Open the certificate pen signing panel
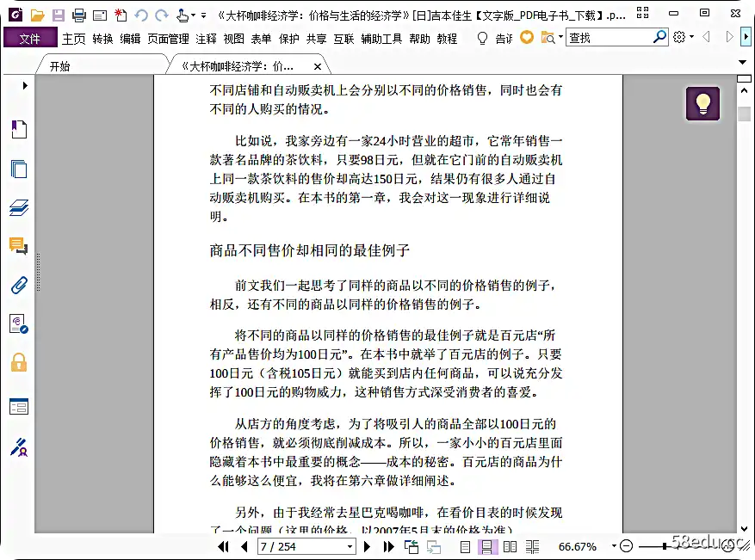 (19, 447)
